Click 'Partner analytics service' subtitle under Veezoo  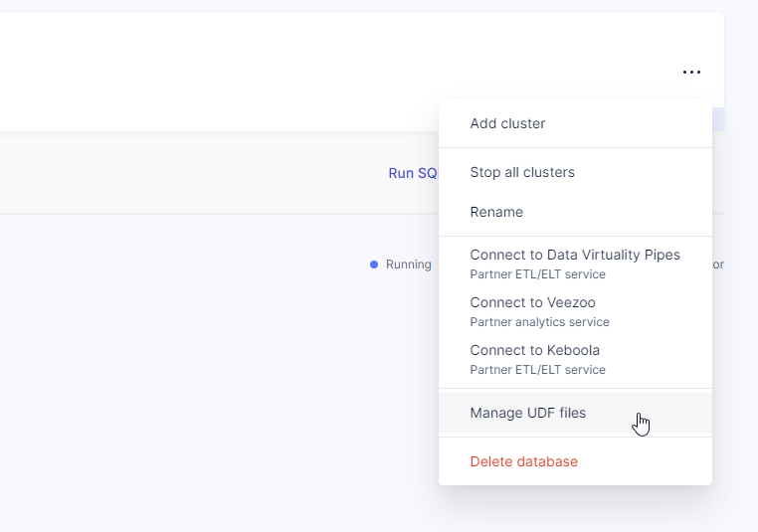click(x=539, y=322)
